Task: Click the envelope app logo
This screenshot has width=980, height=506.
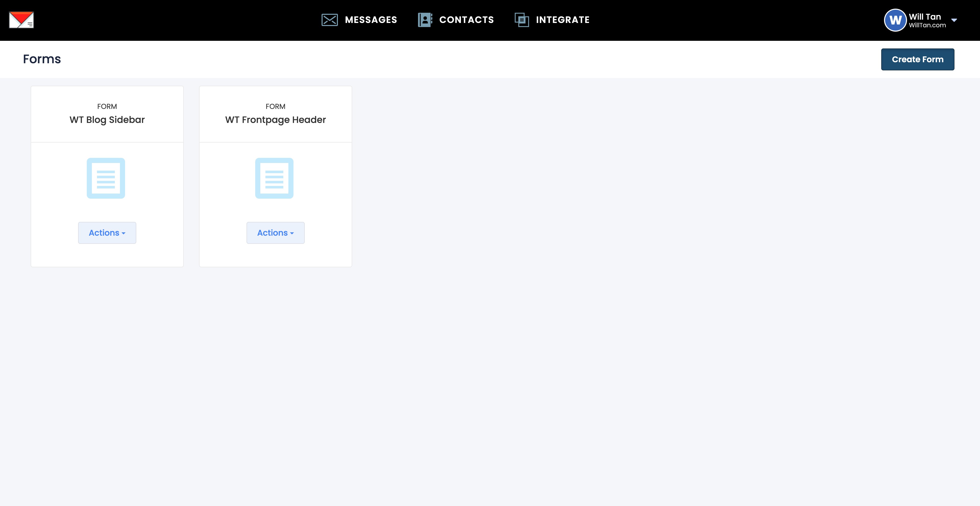Action: [21, 19]
